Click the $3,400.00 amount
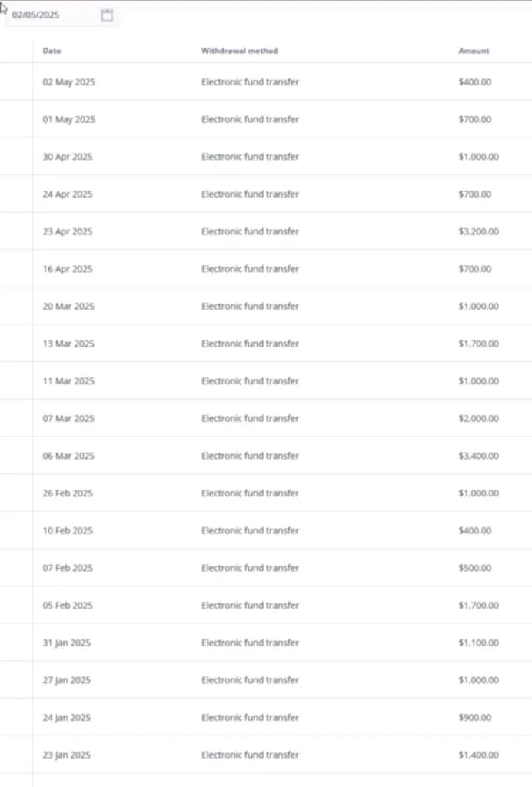This screenshot has width=532, height=787. point(478,456)
